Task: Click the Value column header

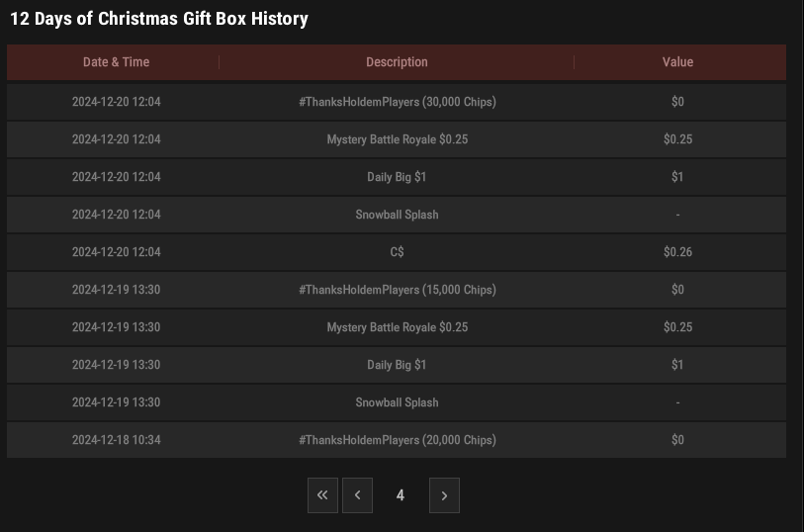Action: [x=677, y=62]
